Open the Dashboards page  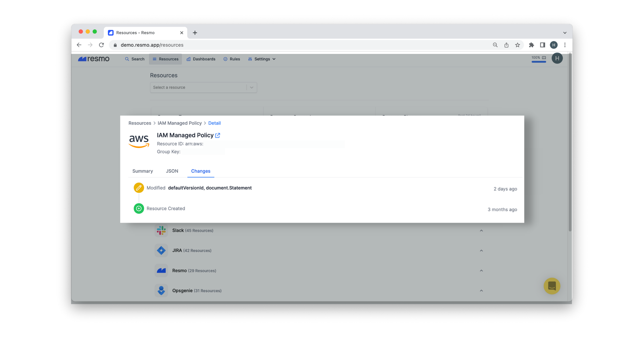[x=201, y=59]
